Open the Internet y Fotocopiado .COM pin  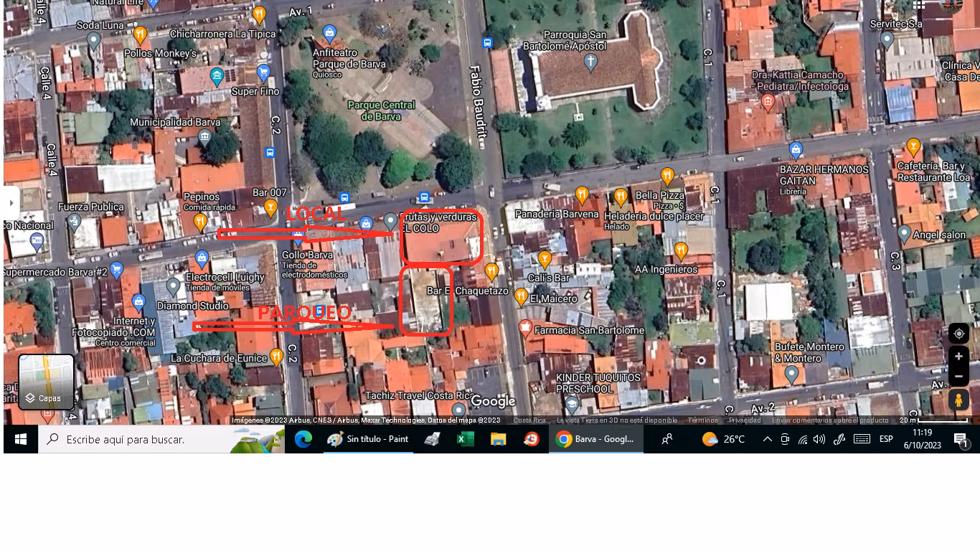[139, 303]
